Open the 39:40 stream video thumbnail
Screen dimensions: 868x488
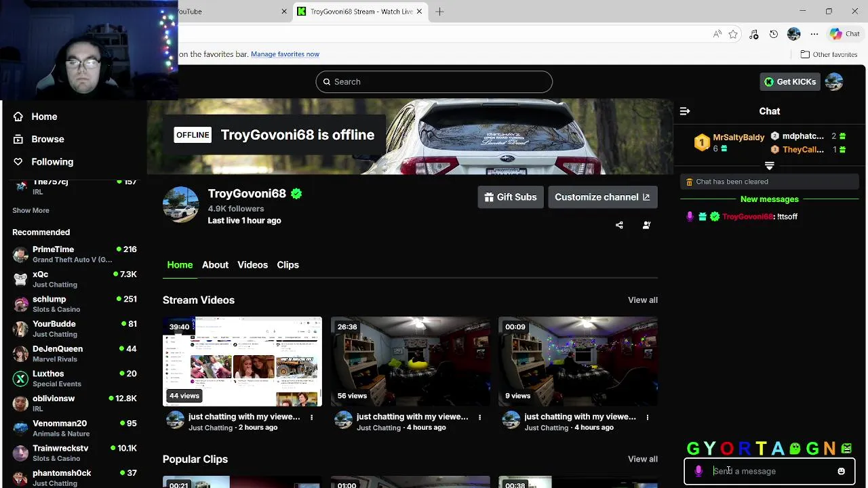click(242, 361)
